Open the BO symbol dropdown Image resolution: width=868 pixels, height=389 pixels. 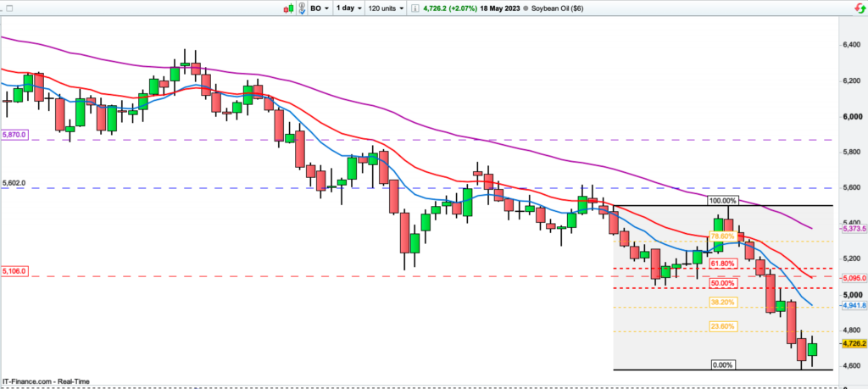(320, 8)
